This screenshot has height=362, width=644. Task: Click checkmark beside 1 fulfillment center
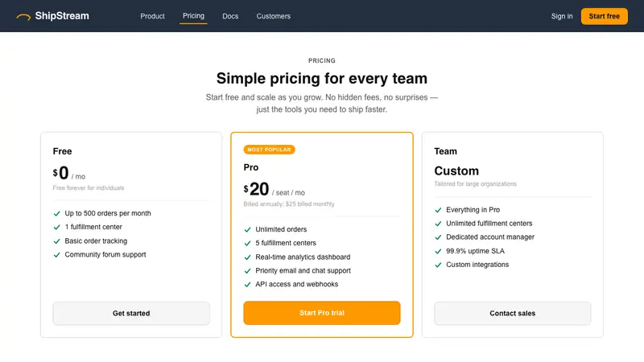(56, 227)
